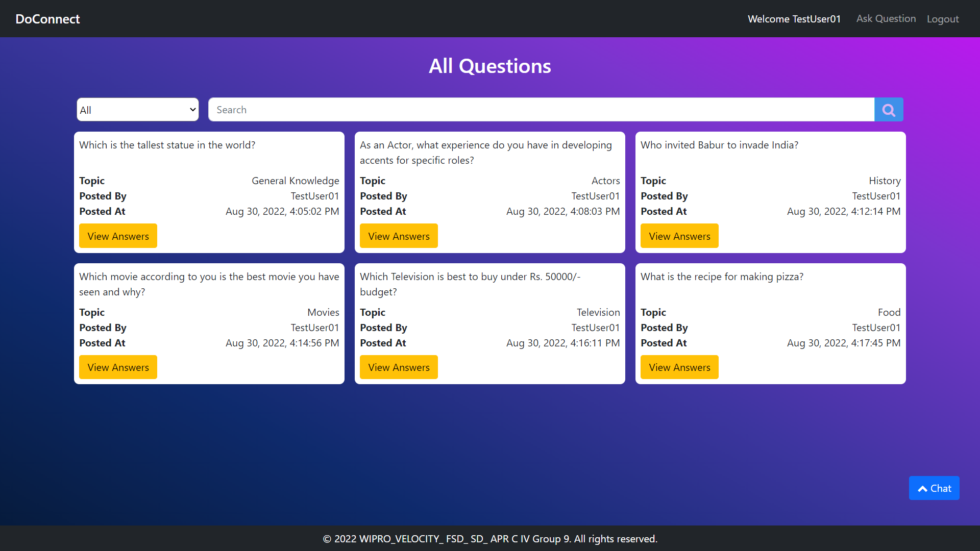Viewport: 980px width, 551px height.
Task: Click the Welcome TestUser01 text
Action: pos(794,19)
